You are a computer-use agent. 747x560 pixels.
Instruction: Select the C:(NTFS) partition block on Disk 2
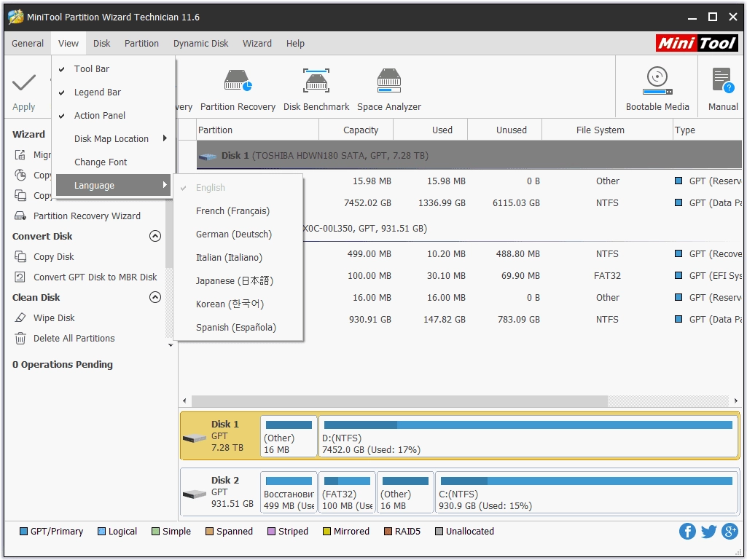[x=586, y=492]
